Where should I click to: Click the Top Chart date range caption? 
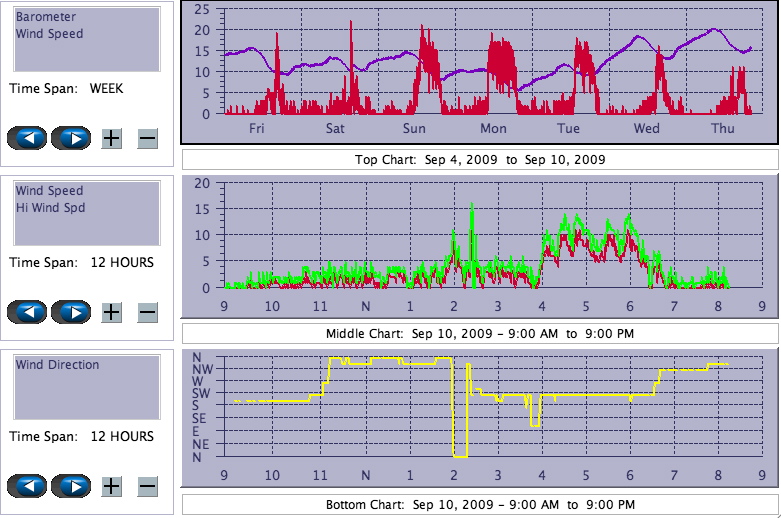pos(480,160)
